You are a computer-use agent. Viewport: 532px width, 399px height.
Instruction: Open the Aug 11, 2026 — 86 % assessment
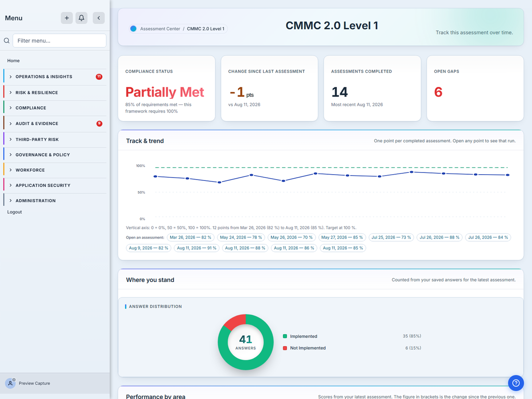[294, 248]
